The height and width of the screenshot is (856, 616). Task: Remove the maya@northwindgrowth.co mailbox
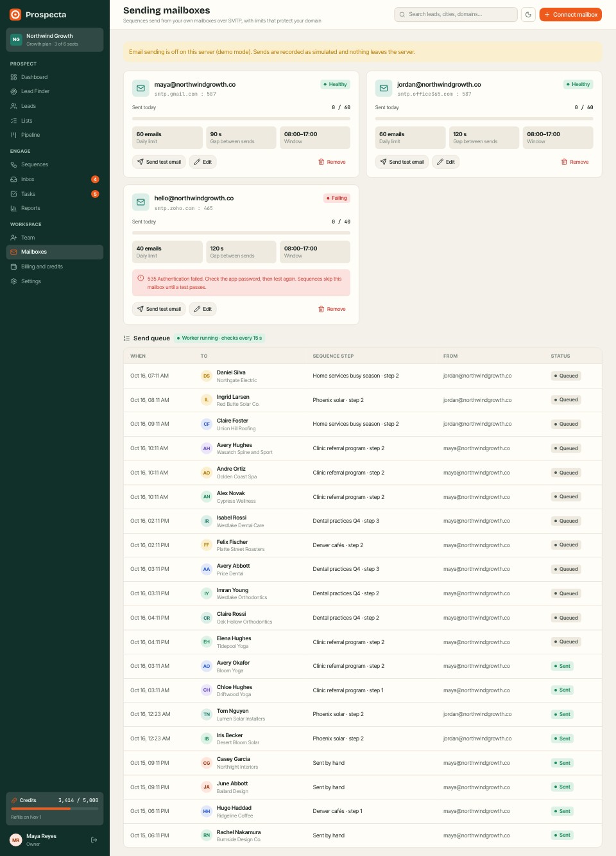pyautogui.click(x=332, y=162)
